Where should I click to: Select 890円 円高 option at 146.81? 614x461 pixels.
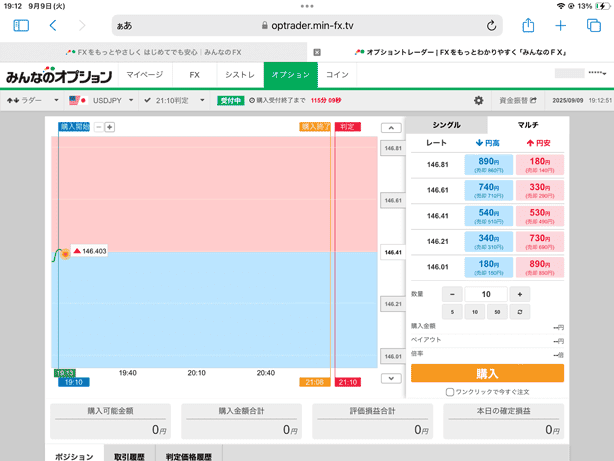[488, 164]
